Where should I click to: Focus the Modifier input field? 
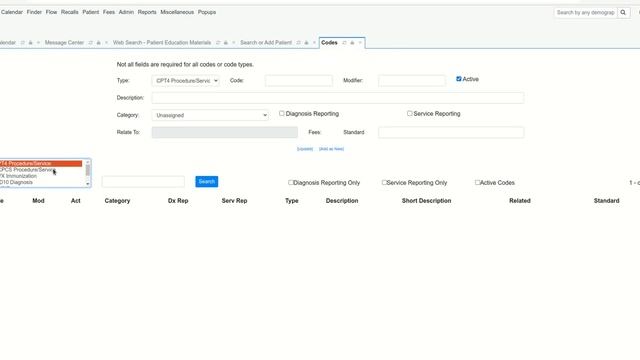(x=412, y=81)
